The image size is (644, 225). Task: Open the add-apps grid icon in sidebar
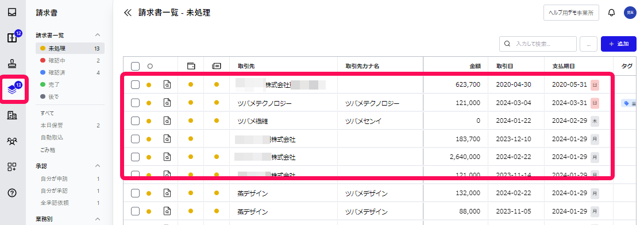[x=12, y=166]
